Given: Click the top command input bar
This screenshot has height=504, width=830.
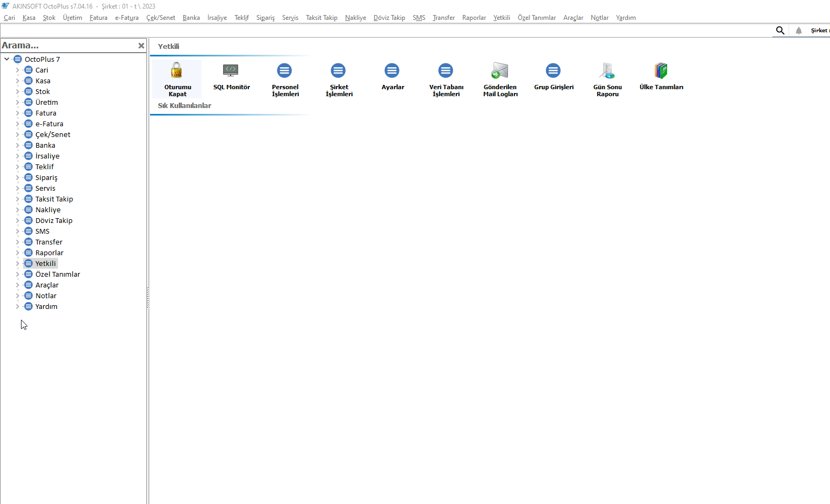Looking at the screenshot, I should click(386, 31).
